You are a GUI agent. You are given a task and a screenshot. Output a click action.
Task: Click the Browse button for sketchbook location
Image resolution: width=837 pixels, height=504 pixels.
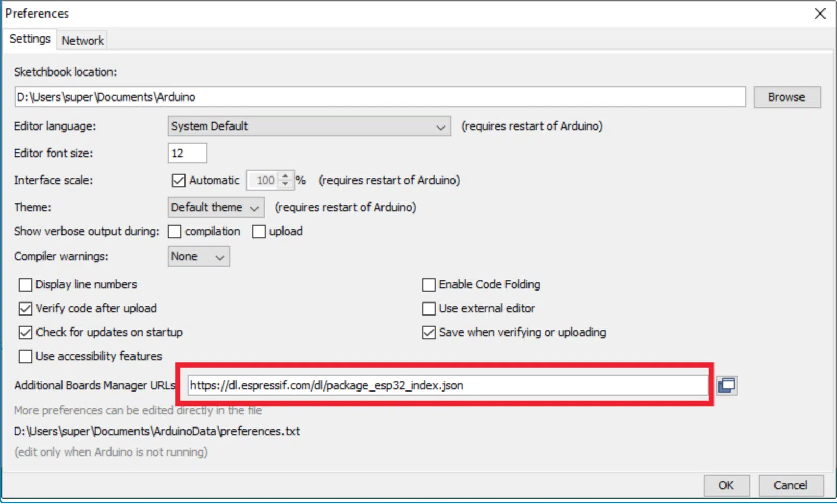786,97
